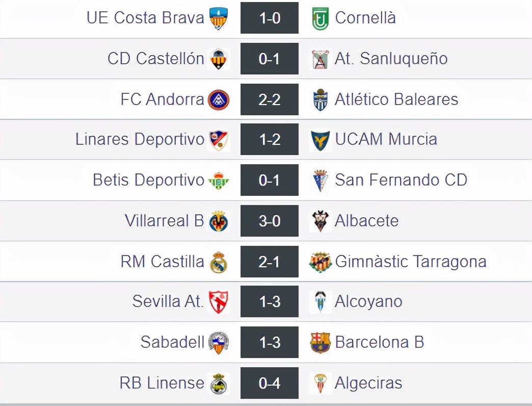Viewport: 532px width, 406px height.
Task: Click the Sevilla At. red crest
Action: pyautogui.click(x=219, y=302)
